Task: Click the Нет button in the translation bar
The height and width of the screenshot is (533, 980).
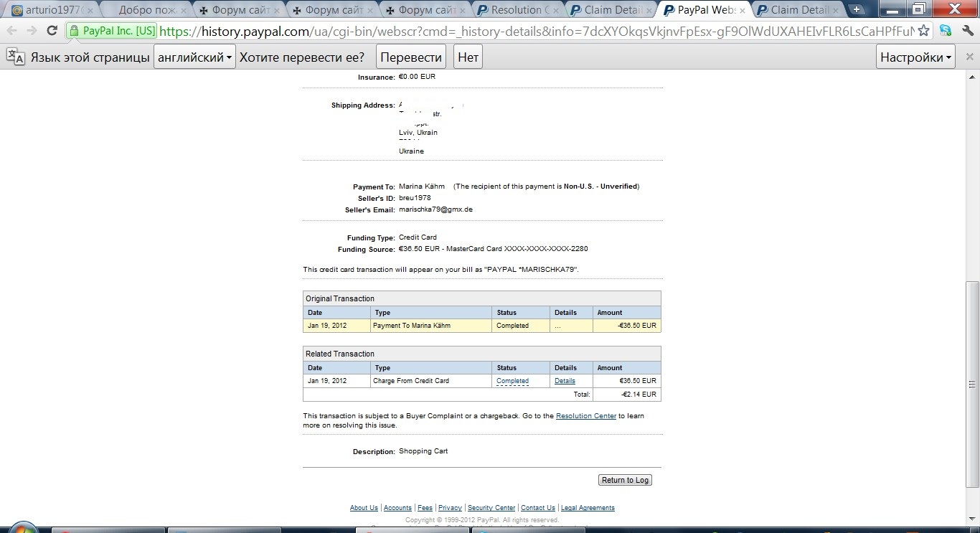Action: [x=468, y=57]
